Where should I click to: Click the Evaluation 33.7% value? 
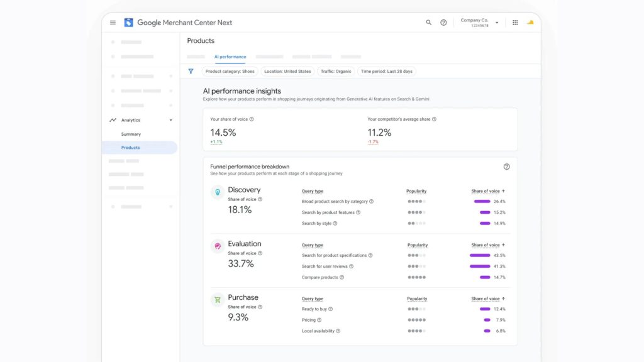pos(241,263)
